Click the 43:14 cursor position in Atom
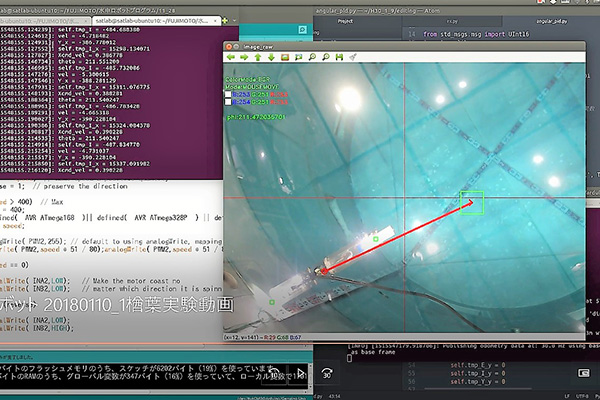Screen dimensions: 600x400 [334, 396]
